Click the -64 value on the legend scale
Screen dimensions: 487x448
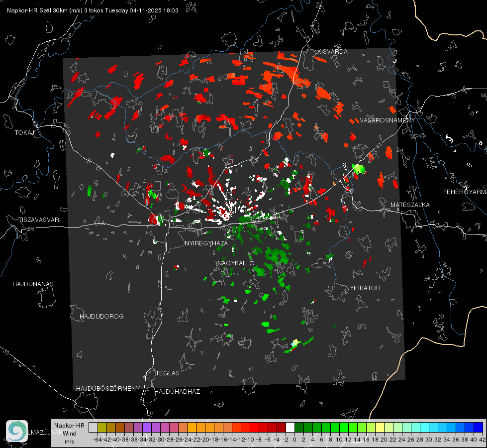point(97,440)
